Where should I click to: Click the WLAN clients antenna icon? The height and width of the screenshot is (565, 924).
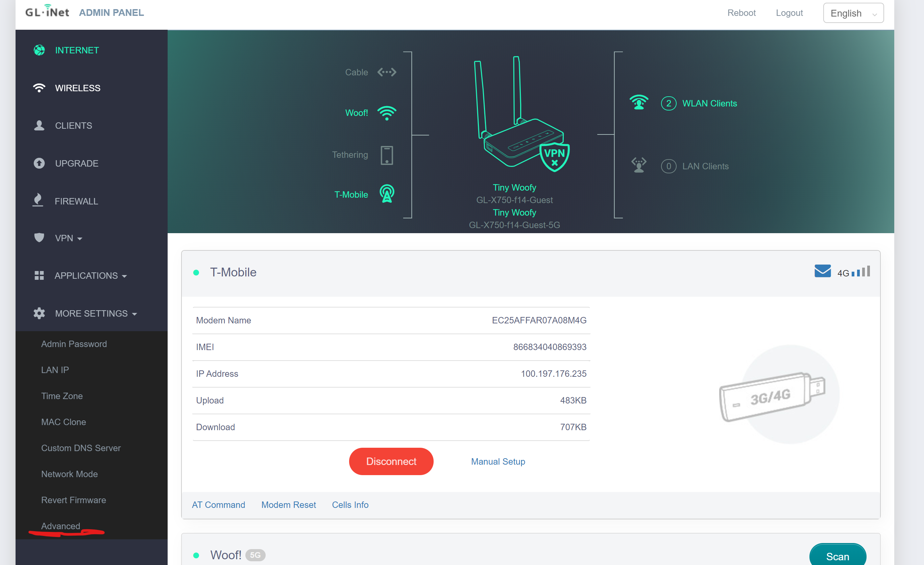(x=639, y=102)
